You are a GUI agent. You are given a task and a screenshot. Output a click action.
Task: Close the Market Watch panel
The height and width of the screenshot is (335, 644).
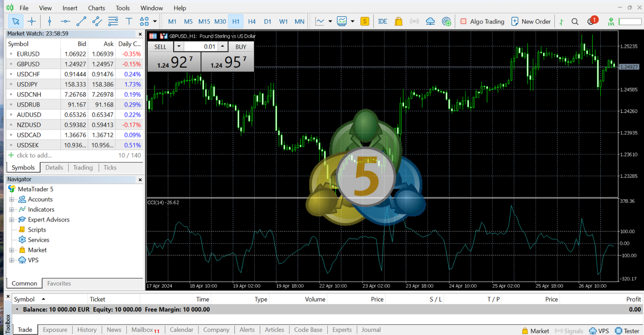[140, 34]
